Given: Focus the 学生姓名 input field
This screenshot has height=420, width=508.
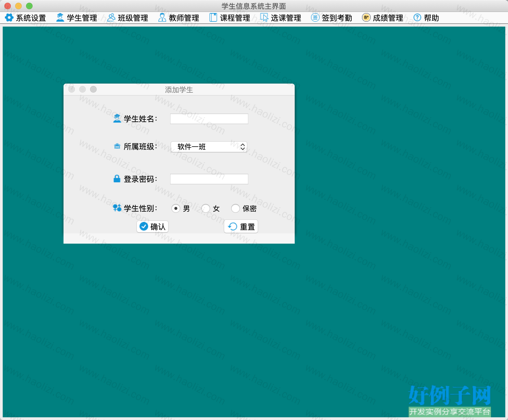Looking at the screenshot, I should (x=209, y=119).
